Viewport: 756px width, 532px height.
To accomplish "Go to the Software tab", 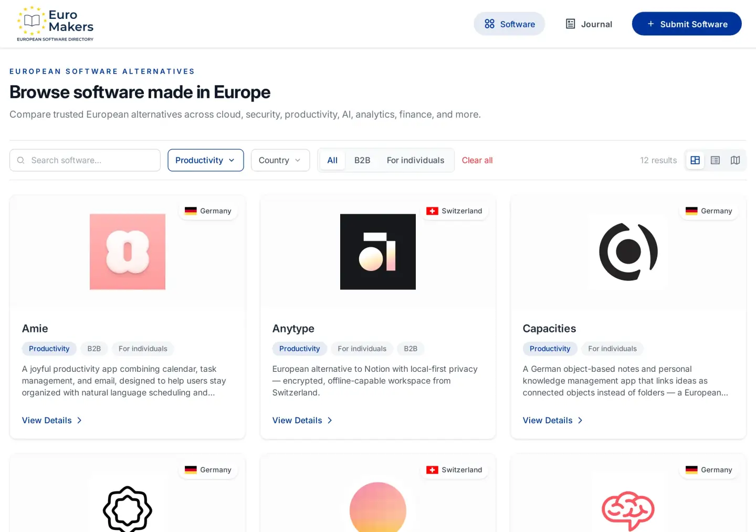I will point(509,24).
